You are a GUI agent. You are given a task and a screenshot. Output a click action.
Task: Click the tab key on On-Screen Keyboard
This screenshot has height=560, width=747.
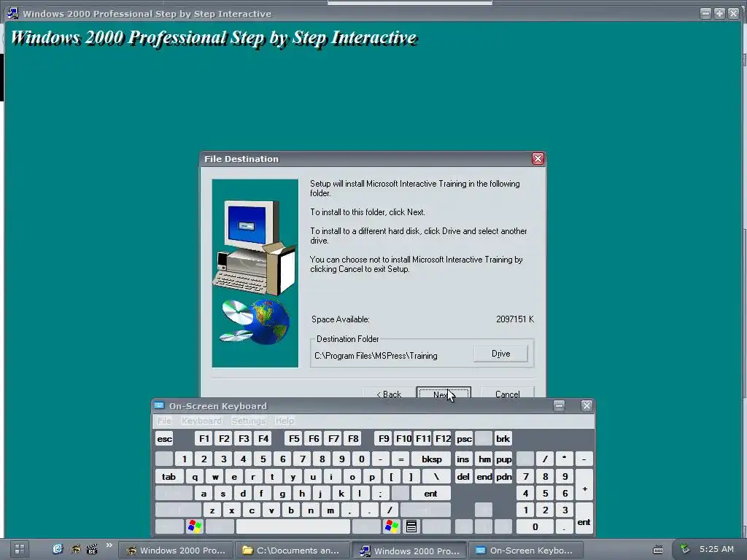point(169,477)
